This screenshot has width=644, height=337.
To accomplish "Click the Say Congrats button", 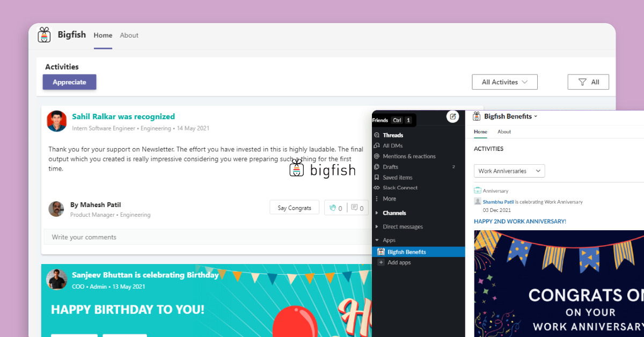I will point(294,208).
